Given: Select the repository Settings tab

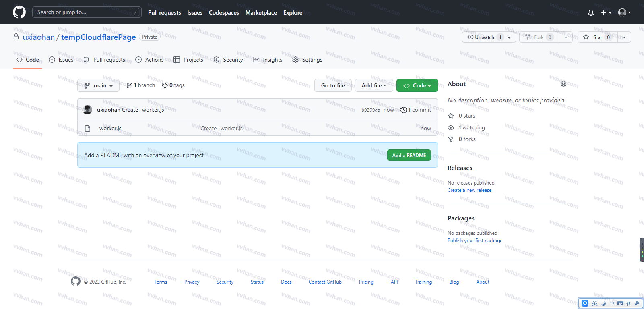Looking at the screenshot, I should coord(308,60).
